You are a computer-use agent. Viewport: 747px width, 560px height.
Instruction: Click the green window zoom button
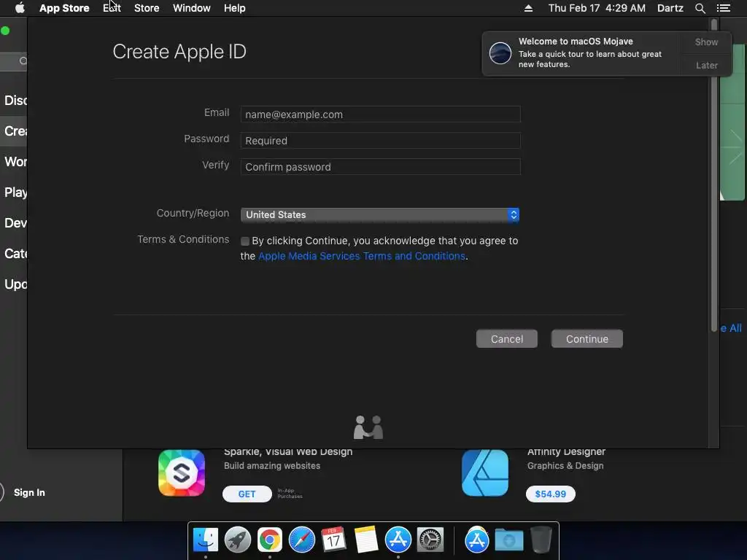pyautogui.click(x=5, y=31)
